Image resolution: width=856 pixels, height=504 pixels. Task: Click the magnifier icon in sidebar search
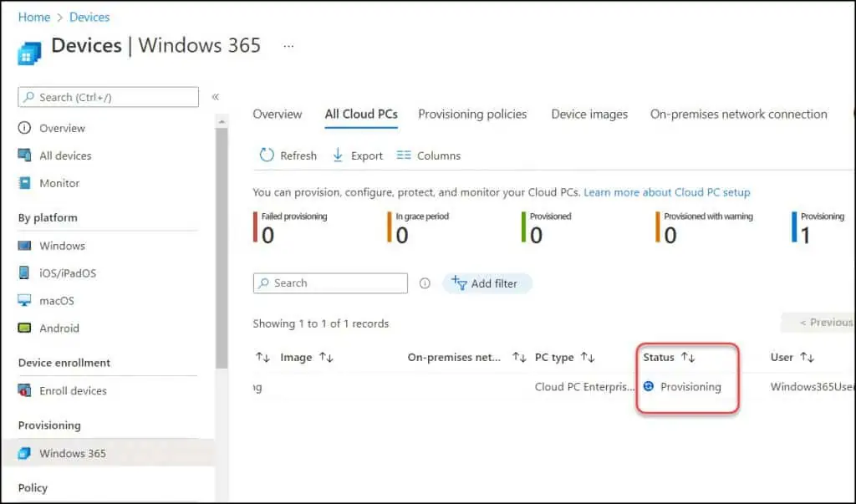[x=29, y=97]
